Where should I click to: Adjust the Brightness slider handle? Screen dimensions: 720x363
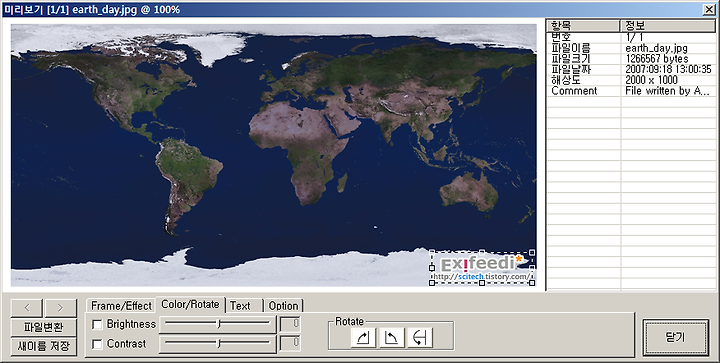point(219,324)
